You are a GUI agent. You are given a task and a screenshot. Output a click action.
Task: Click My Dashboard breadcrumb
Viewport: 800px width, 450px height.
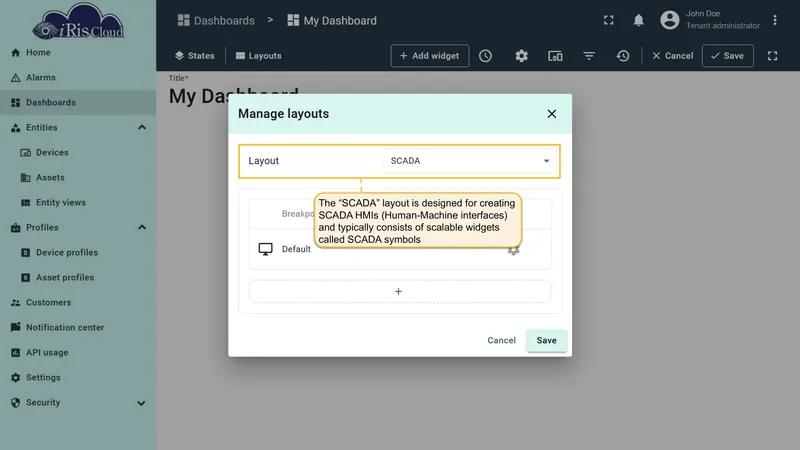332,20
